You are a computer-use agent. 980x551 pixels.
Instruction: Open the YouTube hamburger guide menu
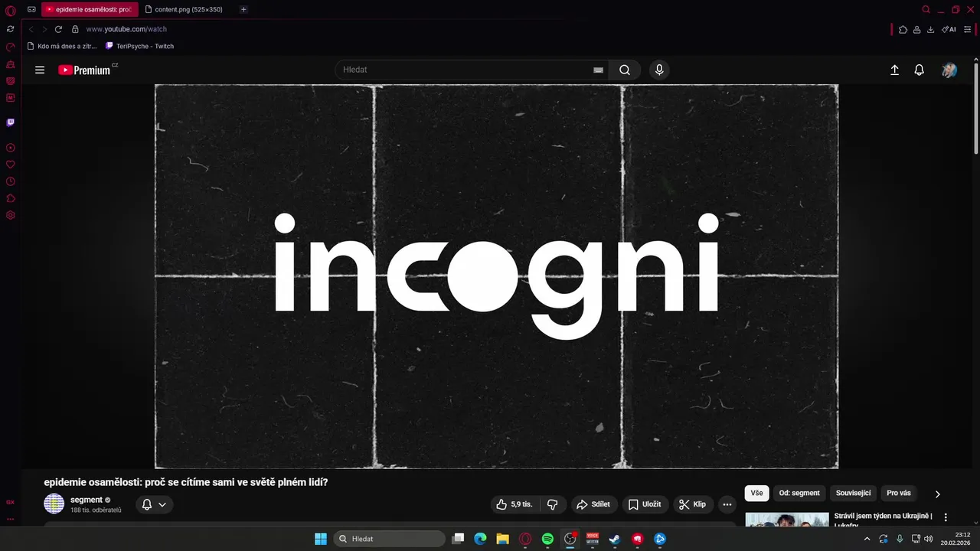pos(40,70)
